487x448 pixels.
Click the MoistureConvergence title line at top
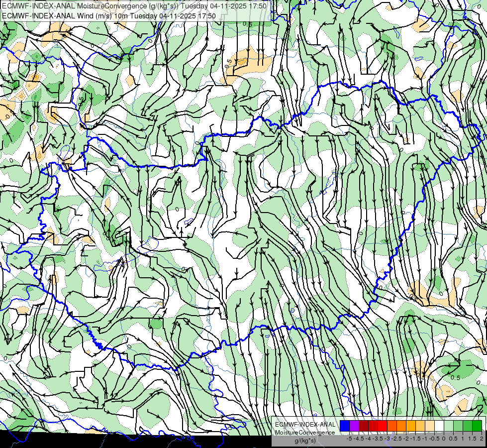134,6
